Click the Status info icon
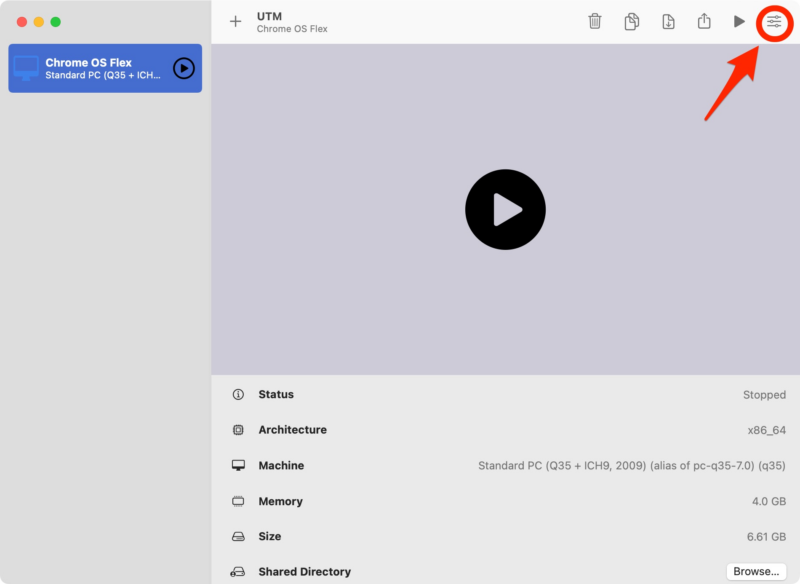This screenshot has height=584, width=800. coord(238,394)
